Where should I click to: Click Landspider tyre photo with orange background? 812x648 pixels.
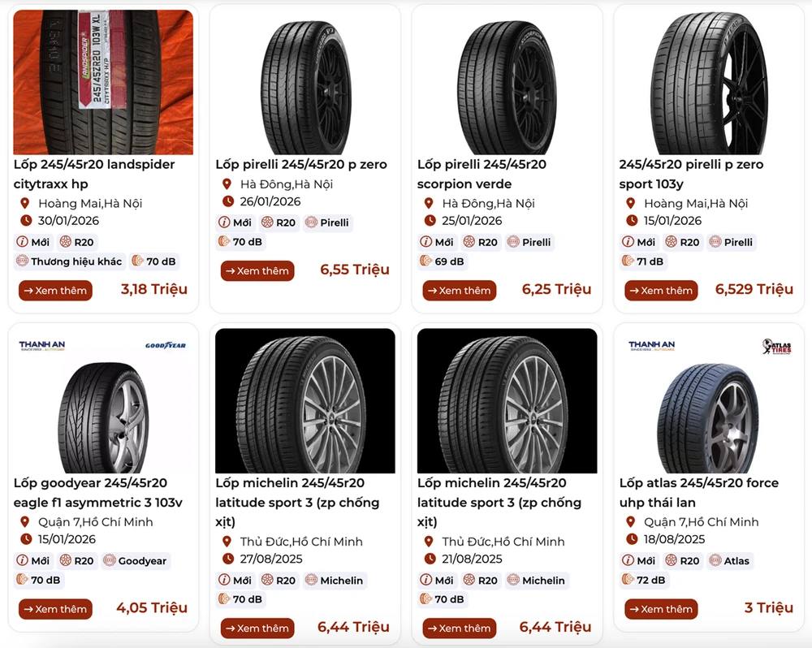click(x=103, y=82)
